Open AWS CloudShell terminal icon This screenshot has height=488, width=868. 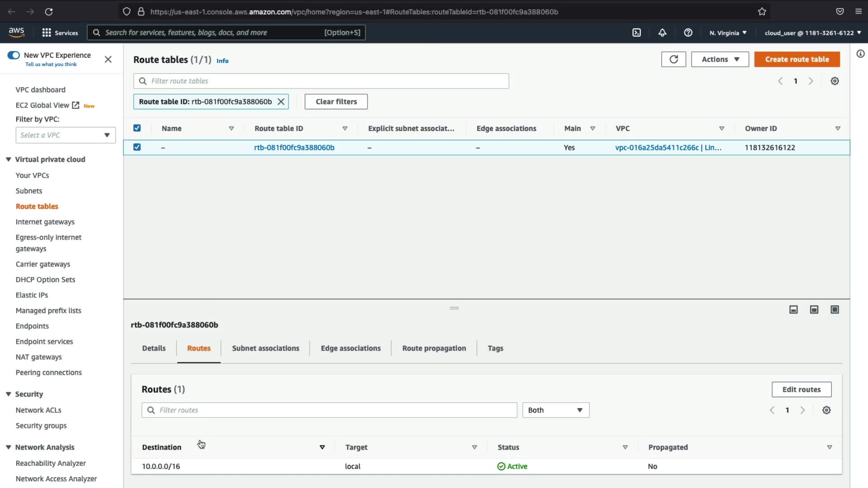click(637, 33)
